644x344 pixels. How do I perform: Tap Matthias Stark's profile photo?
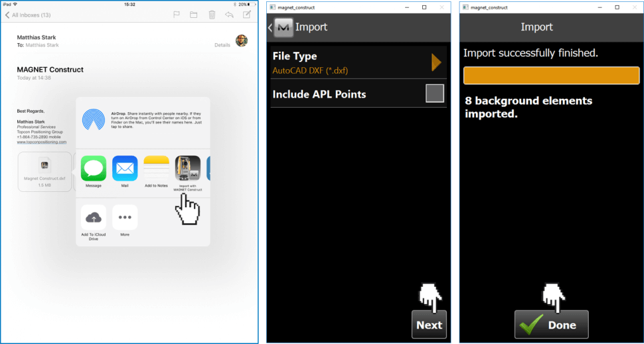(x=242, y=41)
